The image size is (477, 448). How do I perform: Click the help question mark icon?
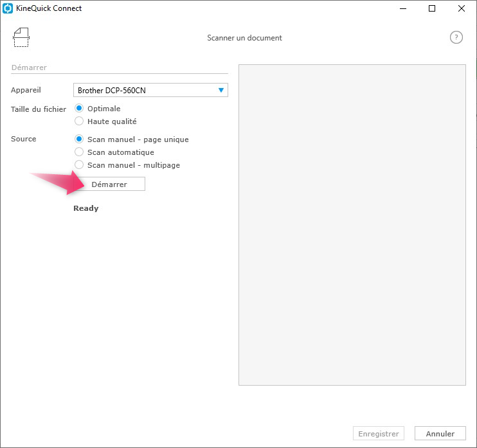pyautogui.click(x=456, y=37)
